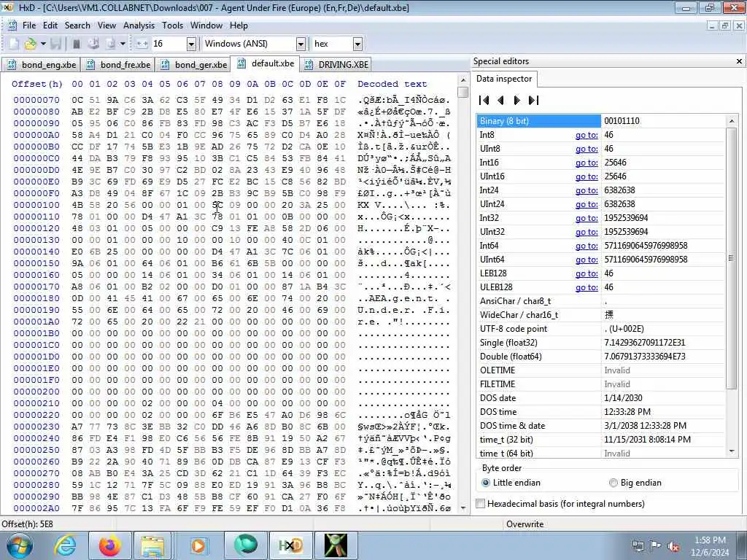747x560 pixels.
Task: Open the media player taskbar icon
Action: click(198, 545)
